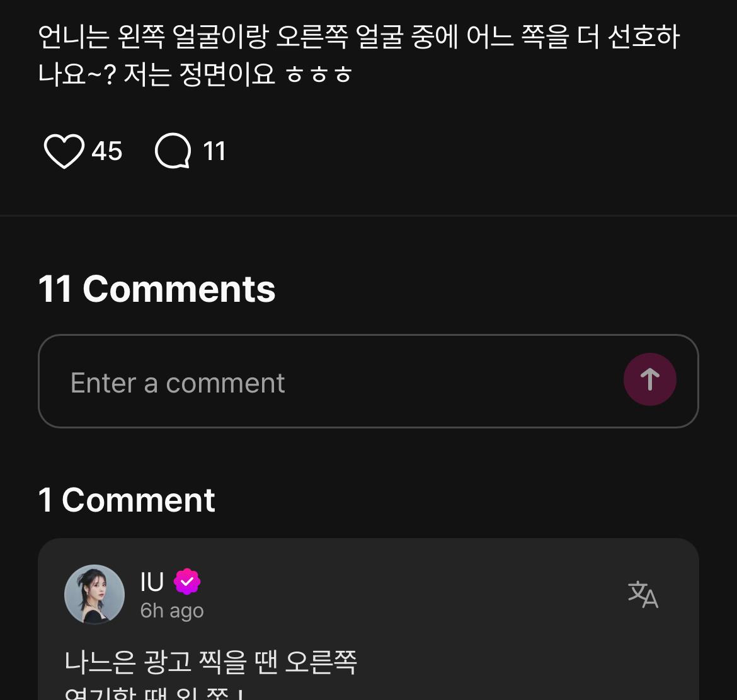Click IU's pink verified badge
Image resolution: width=737 pixels, height=700 pixels.
click(187, 582)
